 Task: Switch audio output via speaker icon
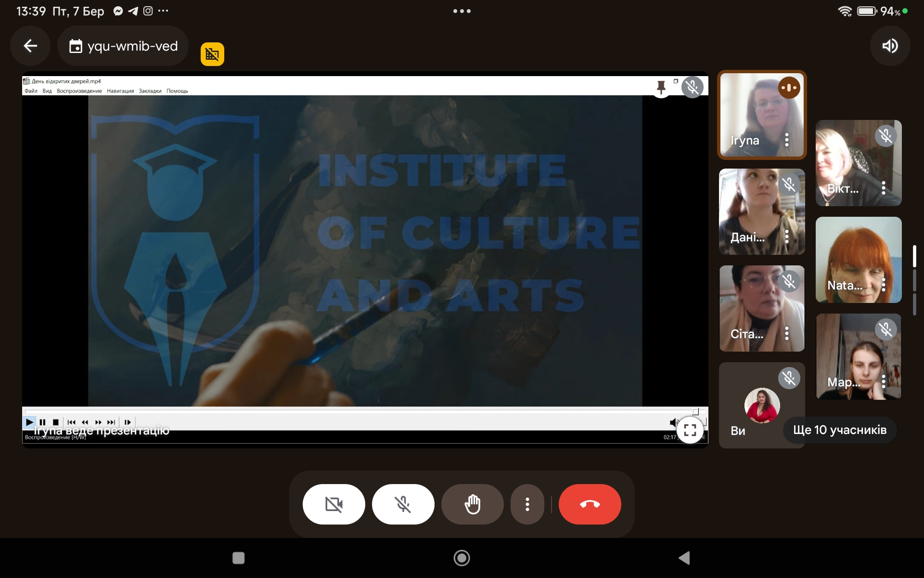pyautogui.click(x=890, y=46)
